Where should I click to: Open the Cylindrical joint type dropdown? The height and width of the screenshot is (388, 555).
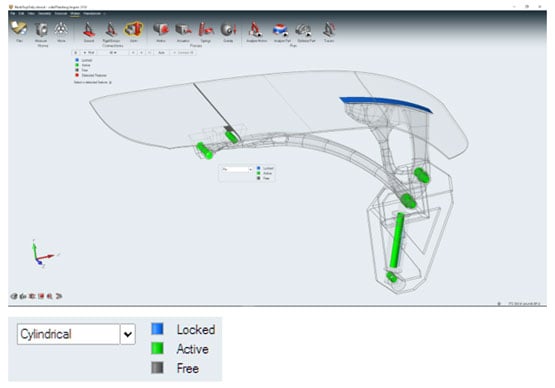pos(76,334)
